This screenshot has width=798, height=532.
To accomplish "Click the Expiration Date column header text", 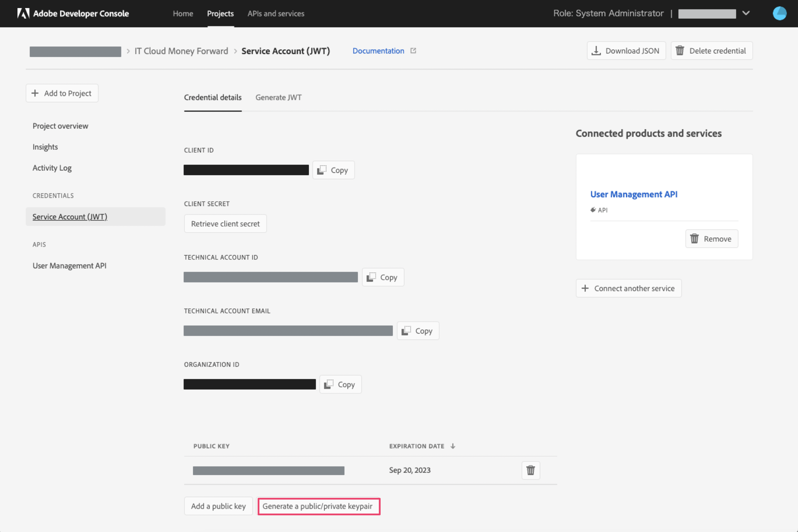I will [417, 446].
